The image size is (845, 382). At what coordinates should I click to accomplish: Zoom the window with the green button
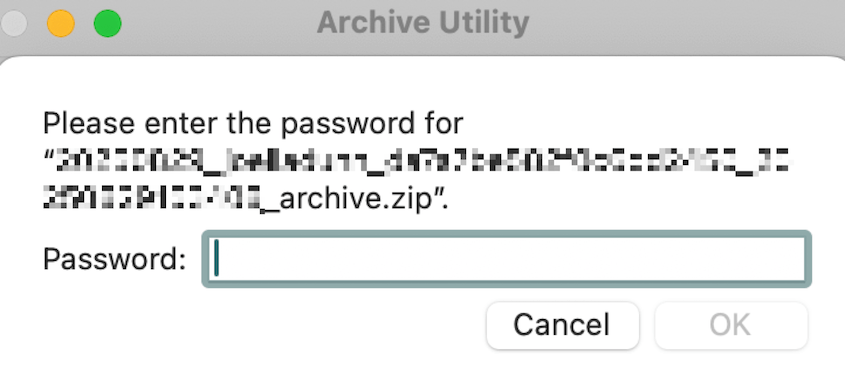click(108, 24)
